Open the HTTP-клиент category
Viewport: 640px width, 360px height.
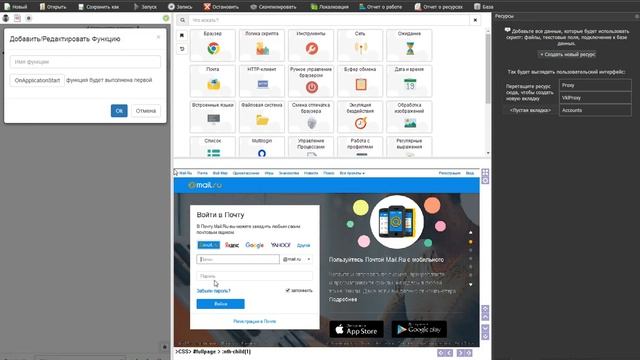click(262, 81)
